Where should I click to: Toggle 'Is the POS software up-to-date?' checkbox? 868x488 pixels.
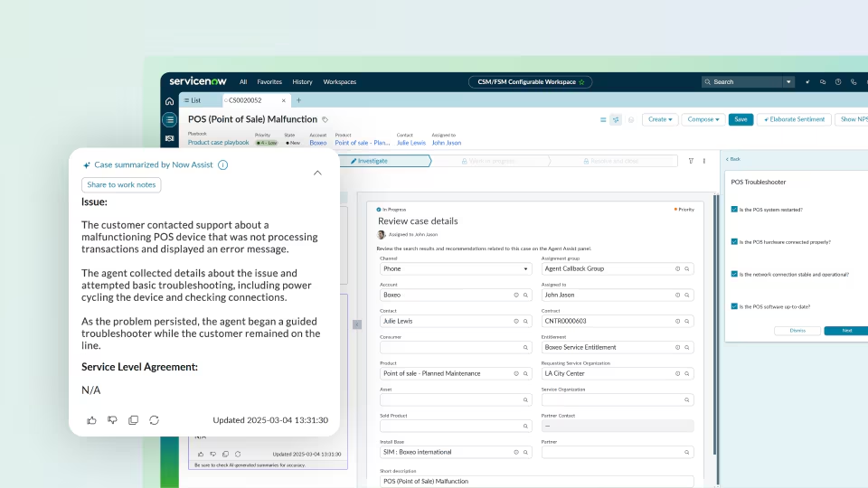tap(734, 306)
